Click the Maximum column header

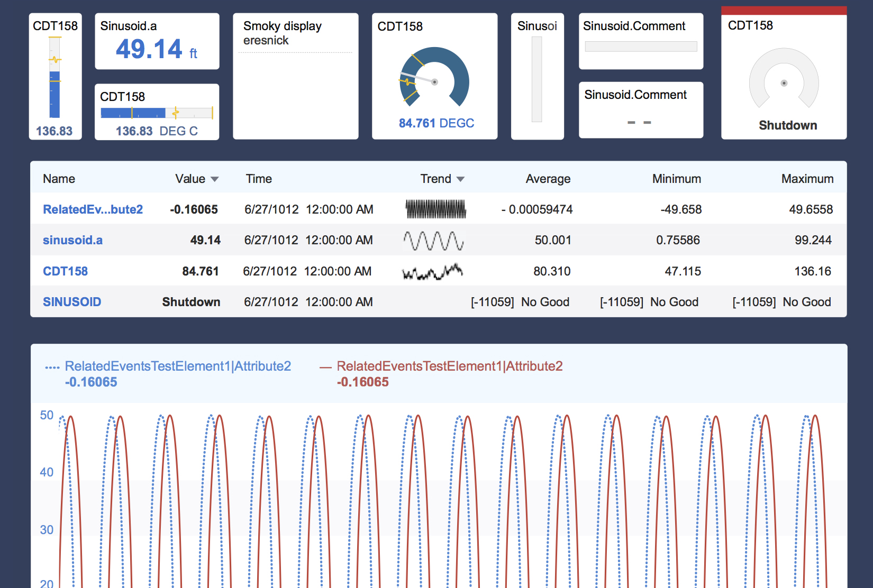tap(807, 179)
